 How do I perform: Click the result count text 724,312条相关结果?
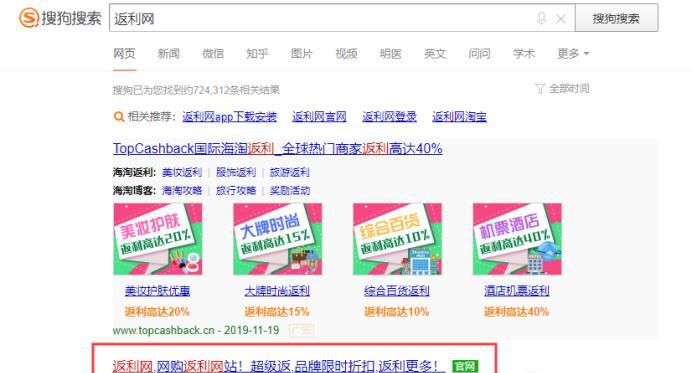[x=237, y=90]
